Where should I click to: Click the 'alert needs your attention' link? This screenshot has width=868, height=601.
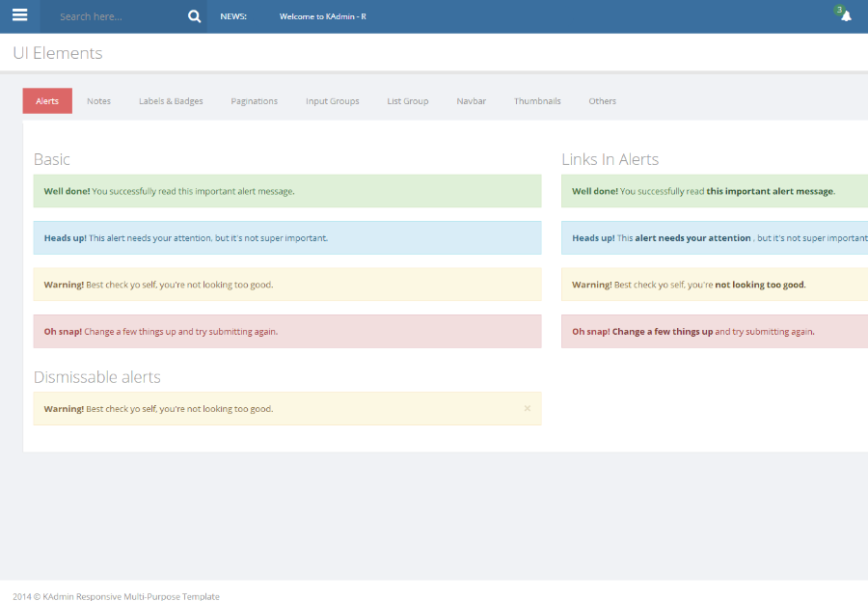pos(692,238)
